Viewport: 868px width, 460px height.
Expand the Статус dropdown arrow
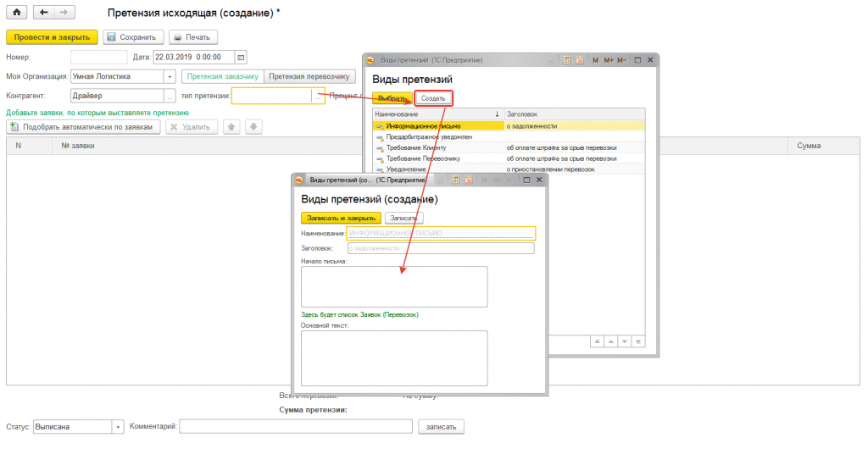(x=117, y=427)
